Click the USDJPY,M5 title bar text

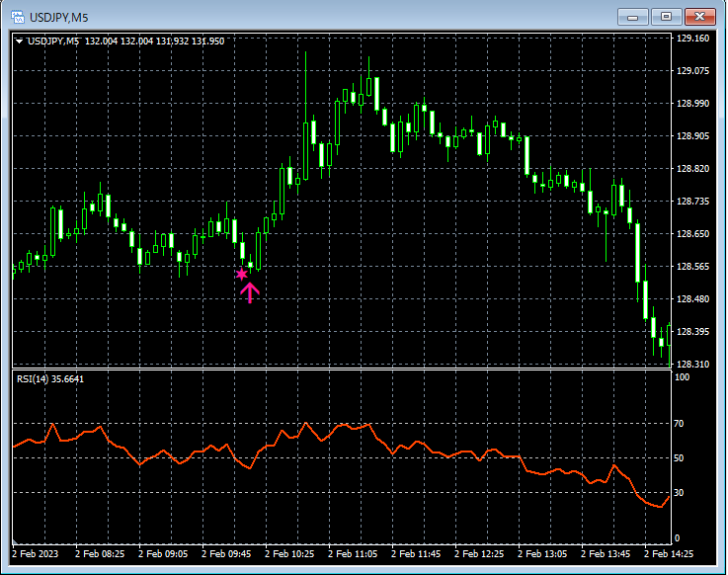(x=59, y=18)
